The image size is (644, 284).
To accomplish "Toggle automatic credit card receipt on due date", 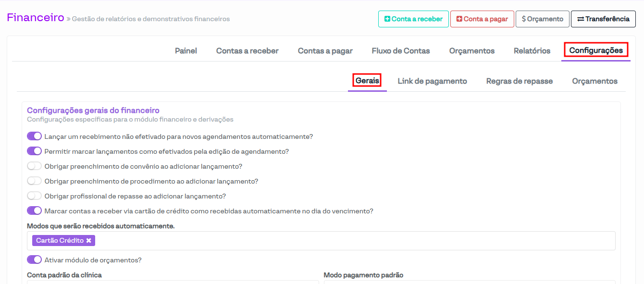I will click(34, 211).
